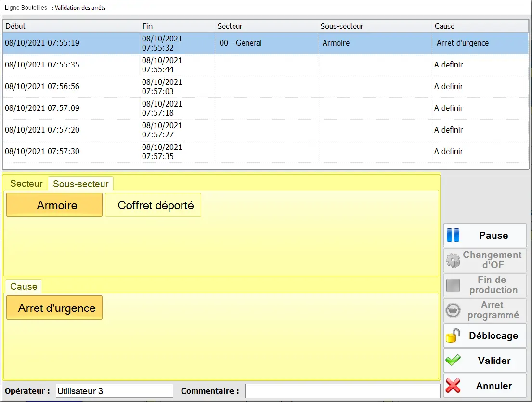Click A definir in the 07:57:09 row
Image resolution: width=532 pixels, height=402 pixels.
[x=449, y=108]
